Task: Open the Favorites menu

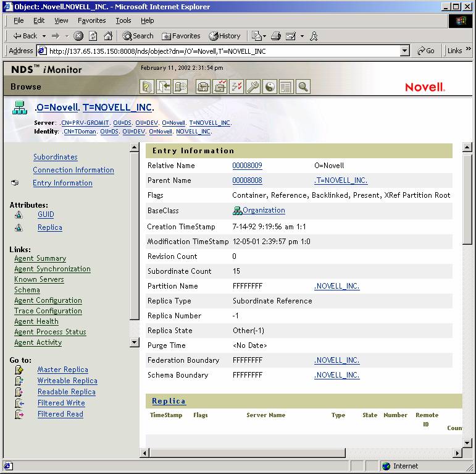Action: [91, 20]
